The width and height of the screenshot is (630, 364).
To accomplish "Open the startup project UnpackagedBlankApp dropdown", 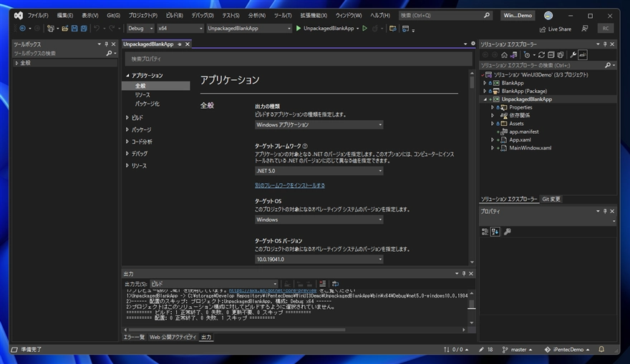I will 248,29.
